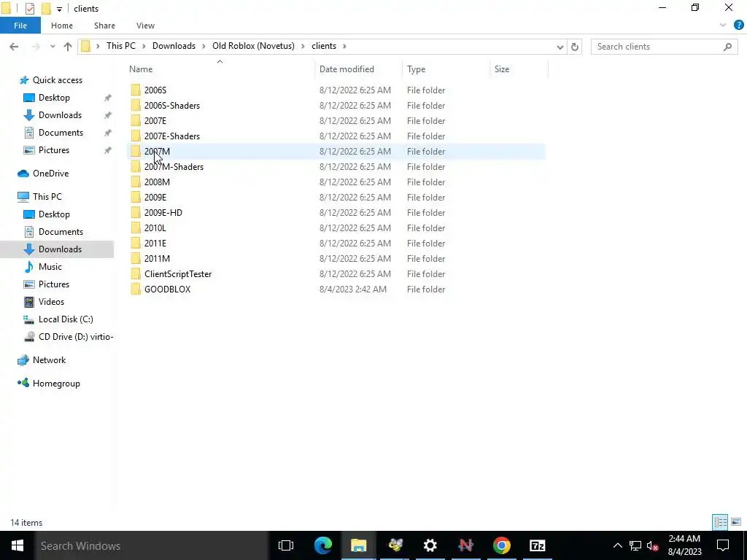Open Settings gear on taskbar

[430, 545]
